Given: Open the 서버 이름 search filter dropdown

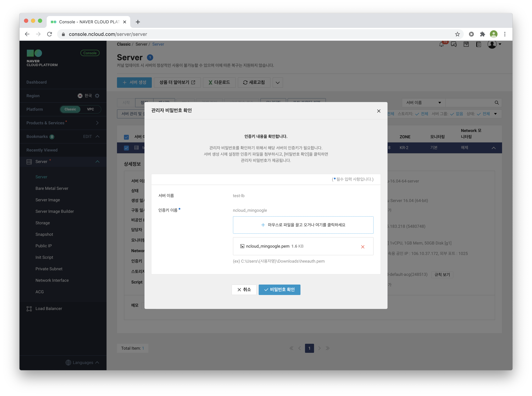Looking at the screenshot, I should pos(423,103).
